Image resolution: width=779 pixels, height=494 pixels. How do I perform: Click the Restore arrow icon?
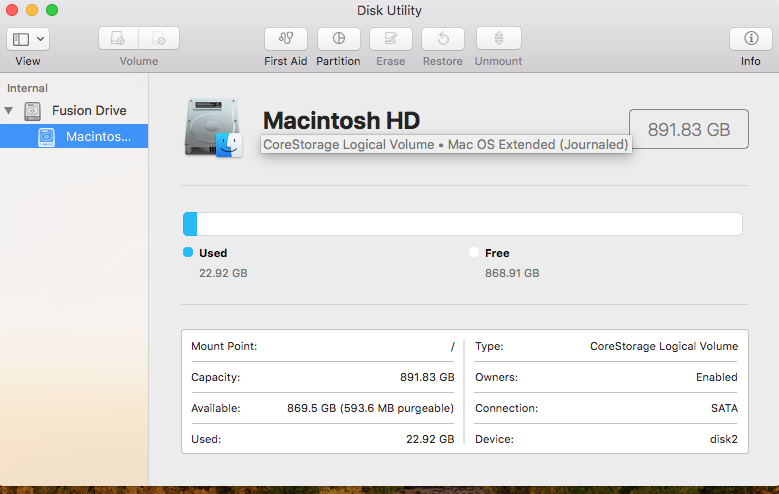click(x=443, y=38)
